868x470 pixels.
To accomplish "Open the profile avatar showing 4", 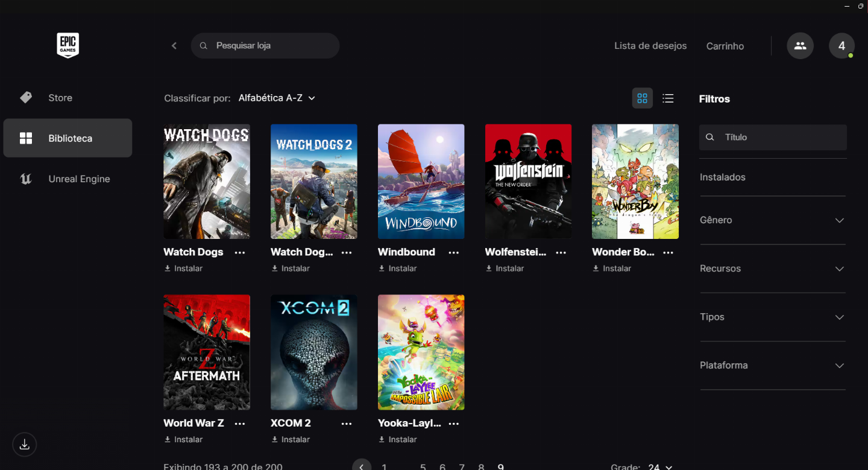I will (841, 46).
